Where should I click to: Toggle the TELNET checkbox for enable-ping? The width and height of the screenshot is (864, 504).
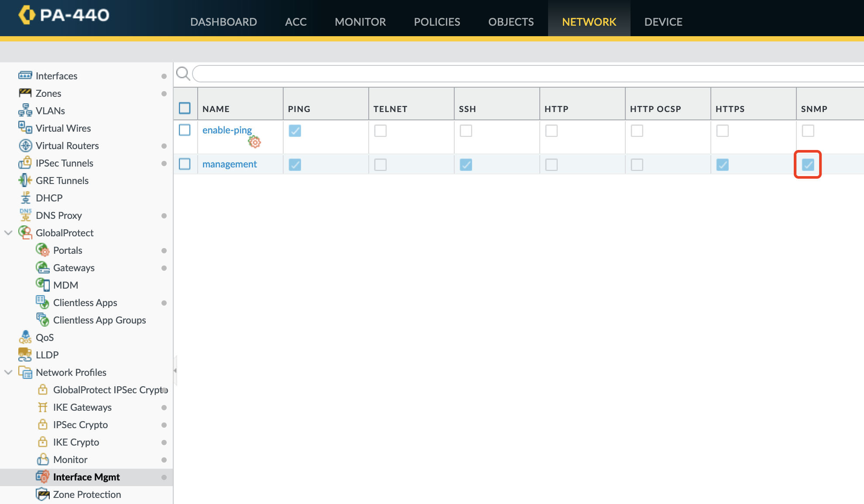(381, 130)
